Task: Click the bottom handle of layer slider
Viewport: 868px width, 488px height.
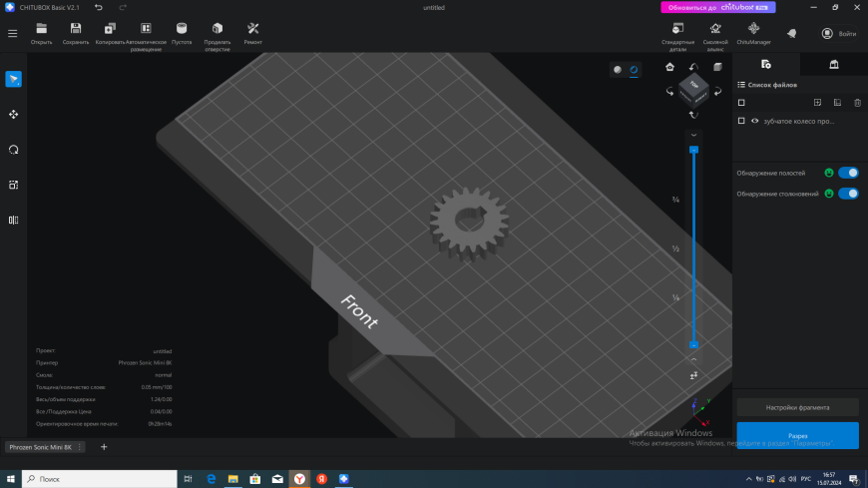Action: [693, 345]
